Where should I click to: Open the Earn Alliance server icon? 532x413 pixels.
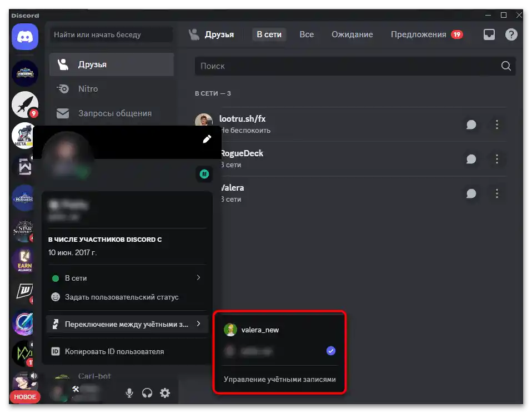point(24,261)
